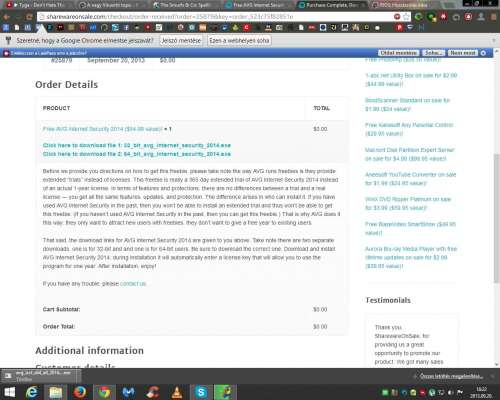Open CCleaner from the taskbar
Screen dimensions: 500x400
click(153, 392)
